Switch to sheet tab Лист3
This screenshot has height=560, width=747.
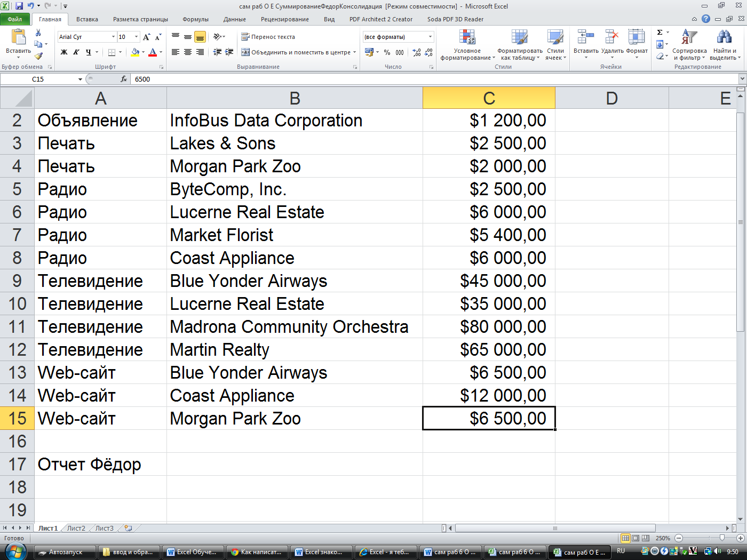point(105,528)
